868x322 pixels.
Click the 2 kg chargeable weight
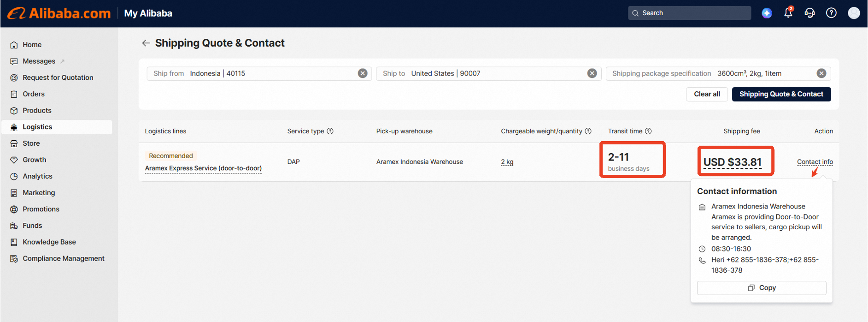[507, 162]
